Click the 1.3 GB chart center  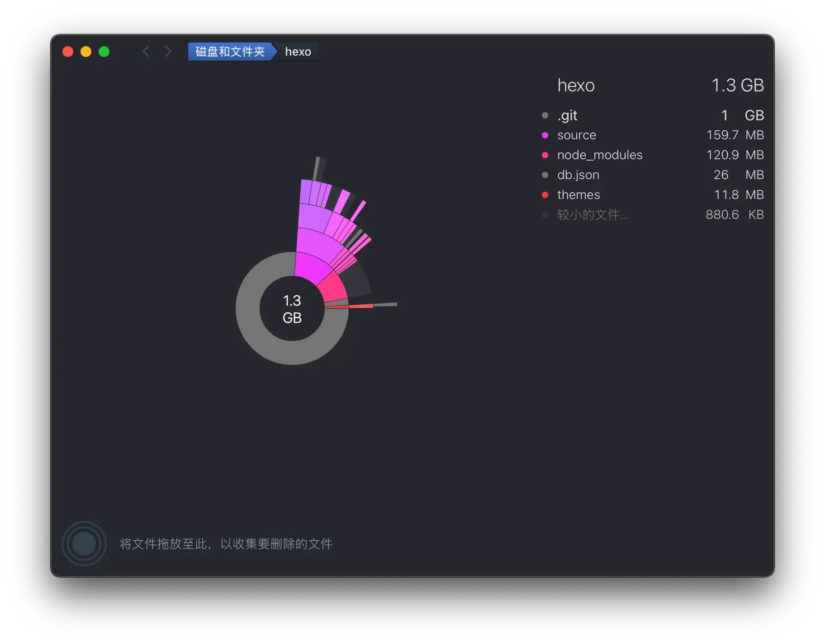click(x=292, y=309)
